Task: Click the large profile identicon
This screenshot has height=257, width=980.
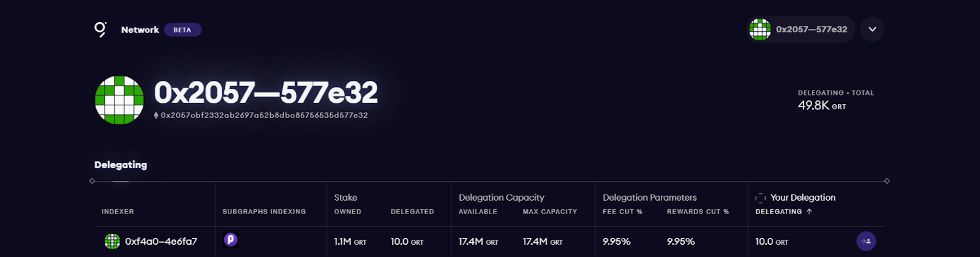Action: 119,100
